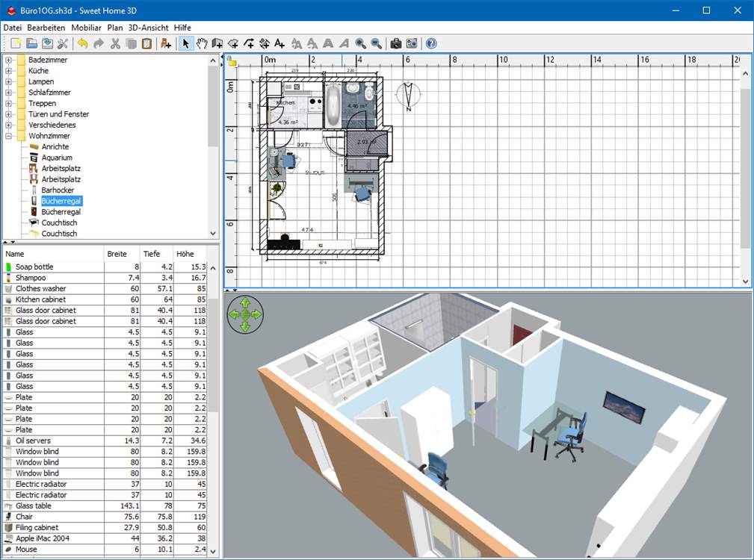Click catalog tree scrollbar down arrow

click(213, 234)
